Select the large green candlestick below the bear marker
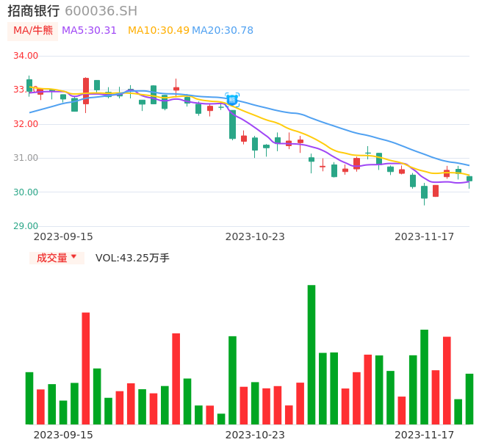This screenshot has width=504, height=445. pyautogui.click(x=232, y=125)
